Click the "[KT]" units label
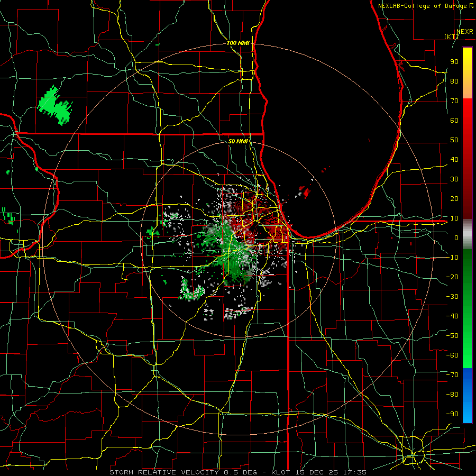 452,36
